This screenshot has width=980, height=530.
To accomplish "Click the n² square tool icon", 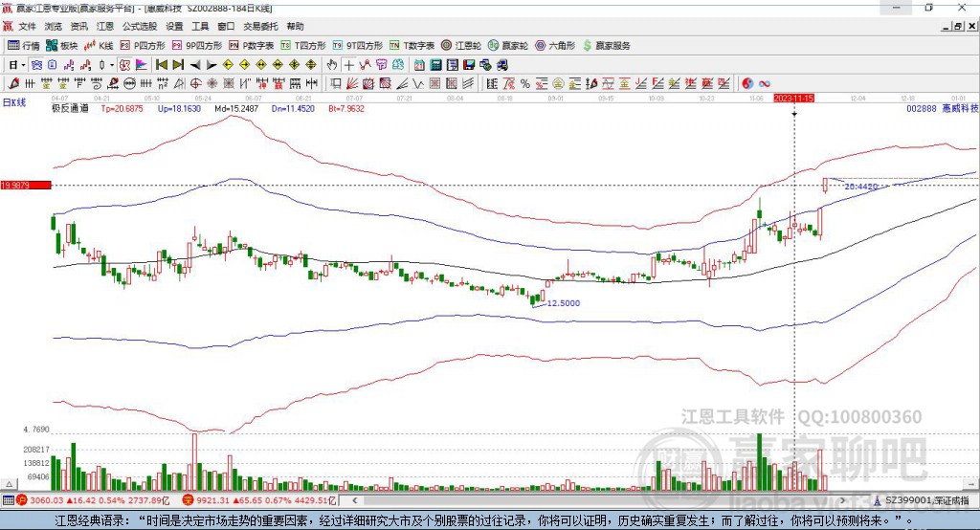I will pyautogui.click(x=162, y=83).
